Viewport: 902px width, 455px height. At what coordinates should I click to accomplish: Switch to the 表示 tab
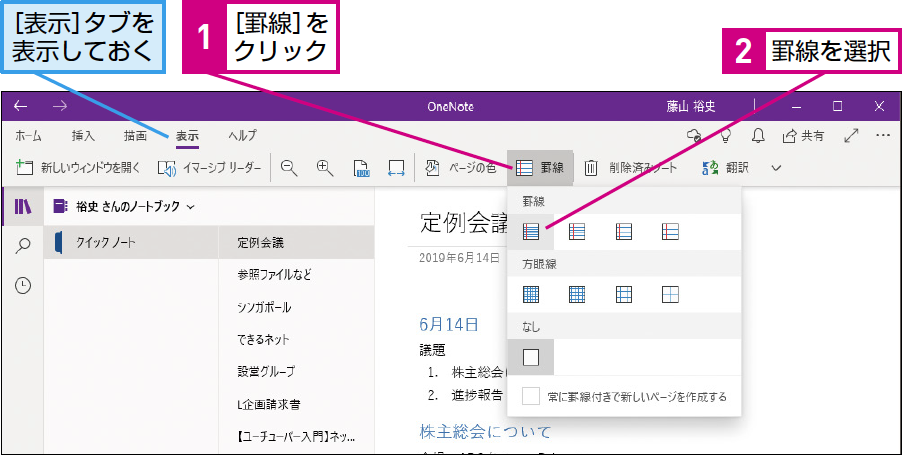coord(188,136)
